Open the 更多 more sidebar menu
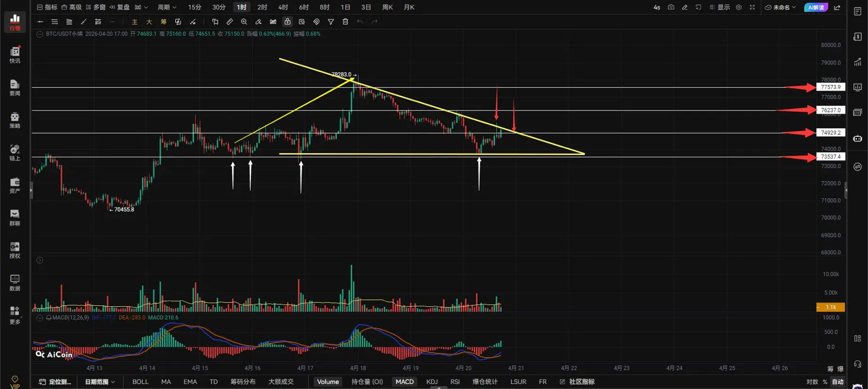The image size is (868, 389). (15, 315)
